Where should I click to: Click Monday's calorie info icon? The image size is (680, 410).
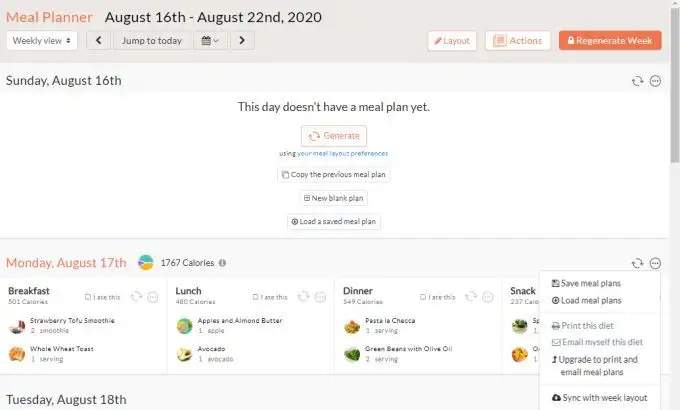(x=222, y=263)
